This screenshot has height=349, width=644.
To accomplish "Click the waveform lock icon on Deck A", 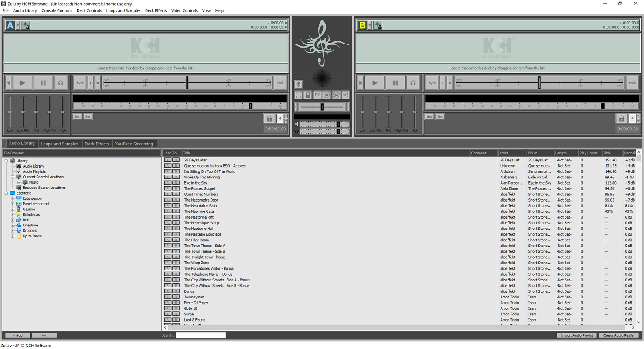I will (x=25, y=25).
